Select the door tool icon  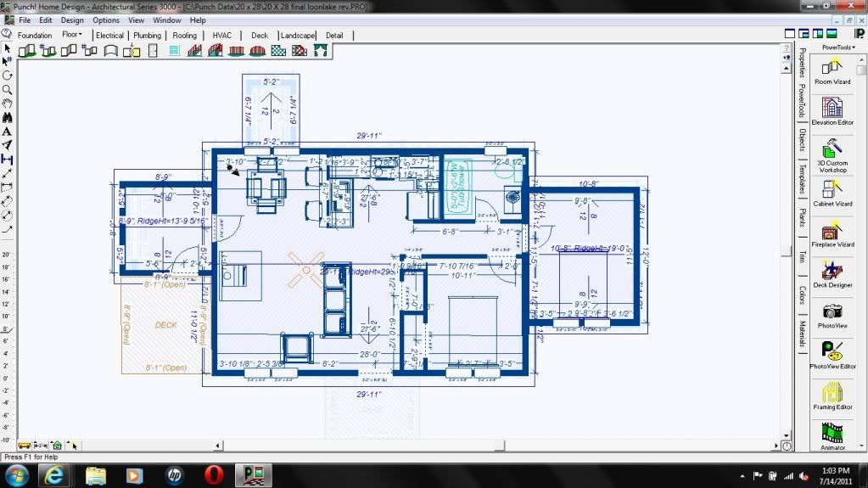tap(153, 51)
